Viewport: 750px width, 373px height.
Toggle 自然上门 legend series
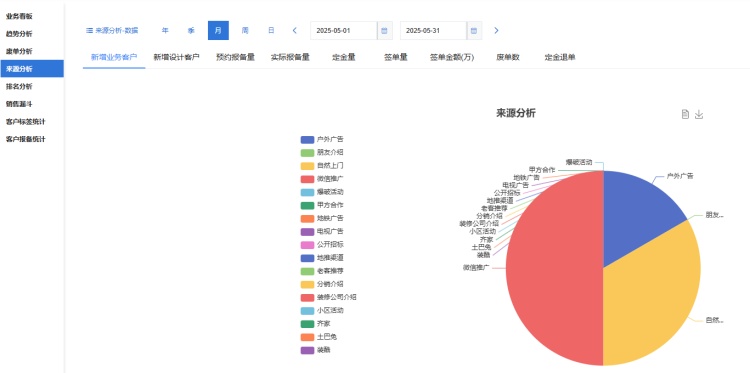(322, 166)
